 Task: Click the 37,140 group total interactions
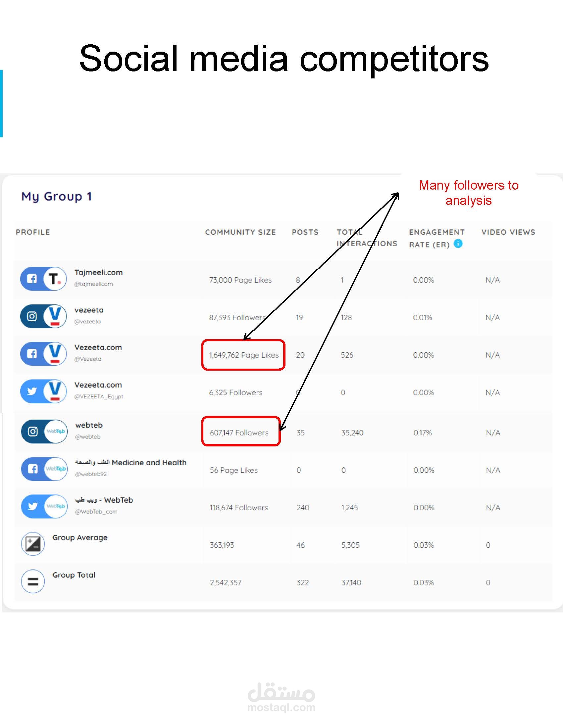click(x=351, y=583)
